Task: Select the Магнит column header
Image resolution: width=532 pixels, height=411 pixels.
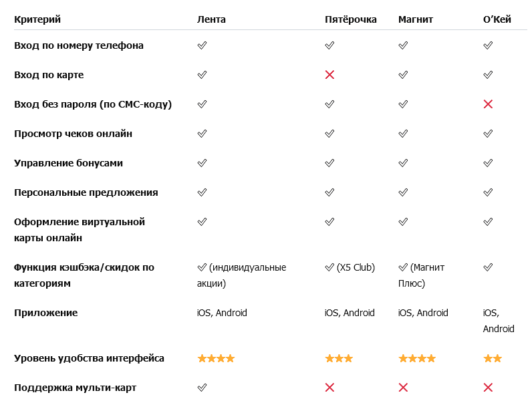Action: coord(416,19)
